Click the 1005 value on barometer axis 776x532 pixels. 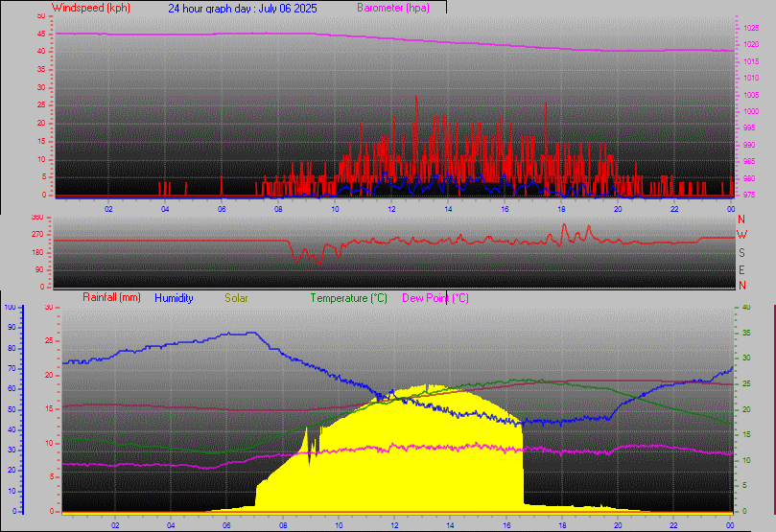point(751,95)
